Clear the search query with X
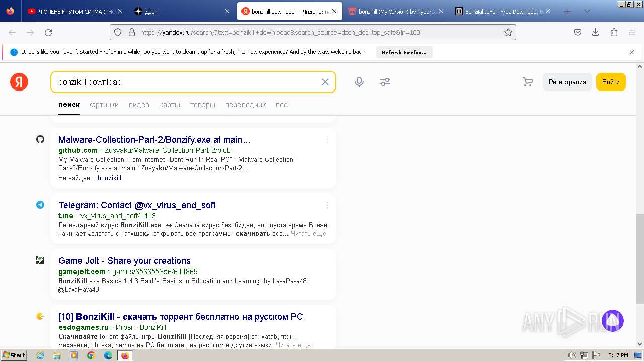This screenshot has width=644, height=362. click(x=325, y=82)
